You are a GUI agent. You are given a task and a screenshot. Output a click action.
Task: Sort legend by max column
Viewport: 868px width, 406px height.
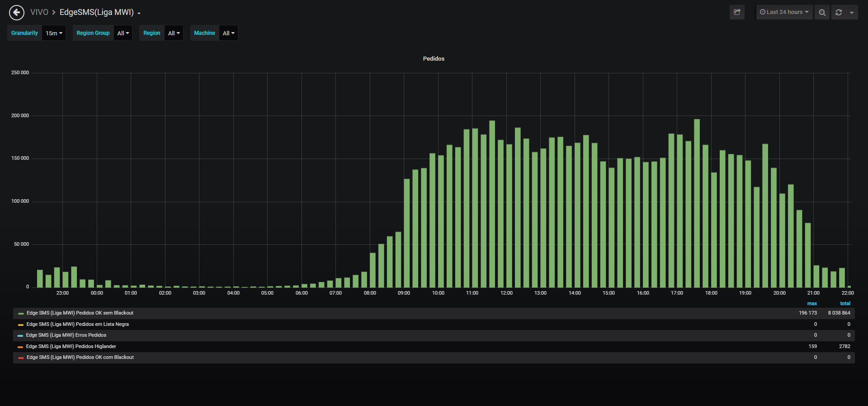pos(812,304)
